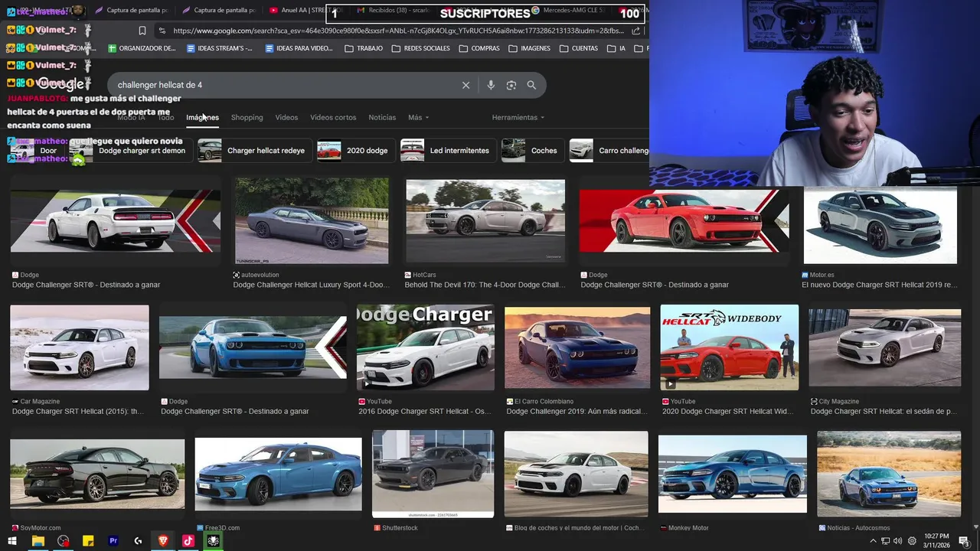Screen dimensions: 980x551
Task: Switch to the Noticias results tab
Action: [x=382, y=117]
